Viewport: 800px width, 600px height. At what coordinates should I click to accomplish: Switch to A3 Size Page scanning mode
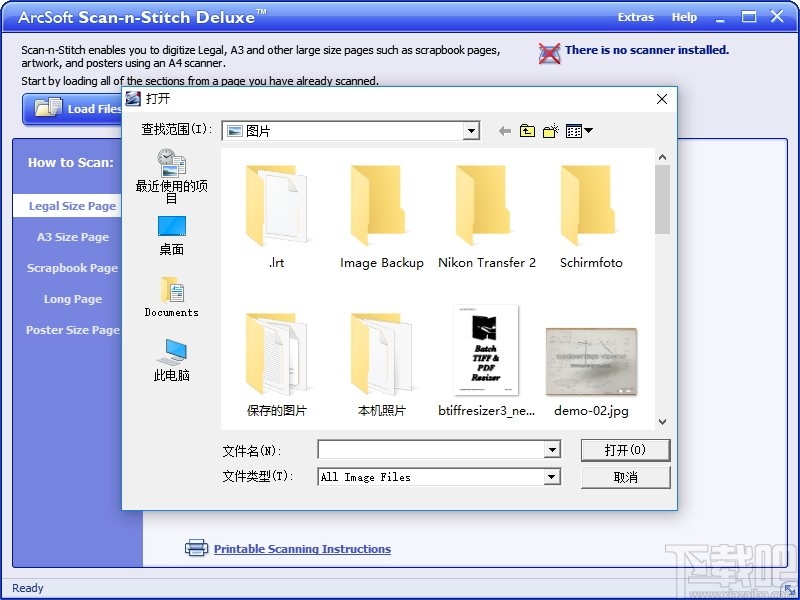(72, 237)
